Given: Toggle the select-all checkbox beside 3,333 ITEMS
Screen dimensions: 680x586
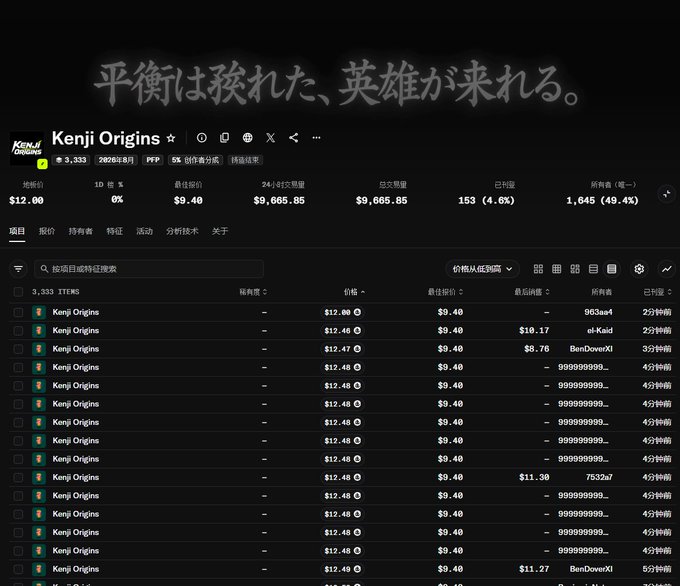Looking at the screenshot, I should (x=18, y=292).
